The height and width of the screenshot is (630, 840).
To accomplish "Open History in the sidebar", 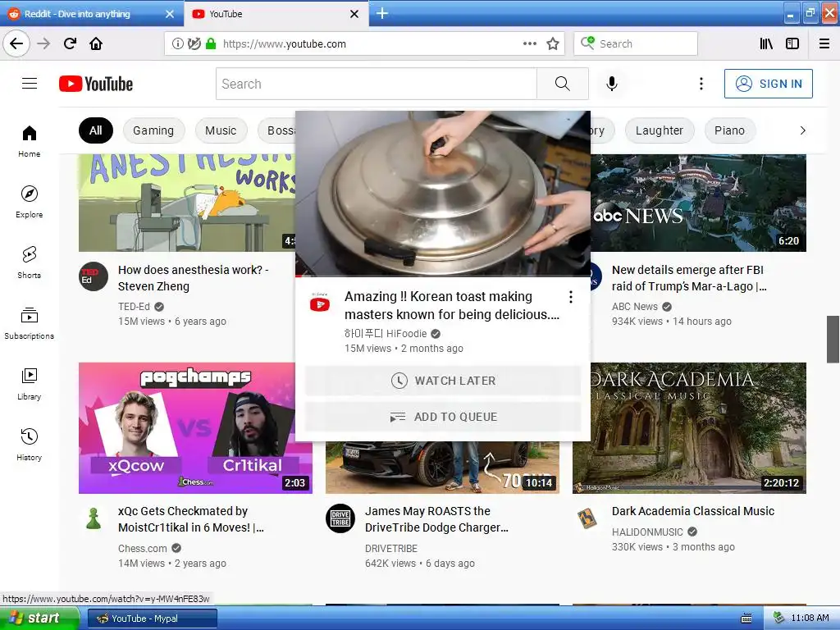I will coord(29,445).
